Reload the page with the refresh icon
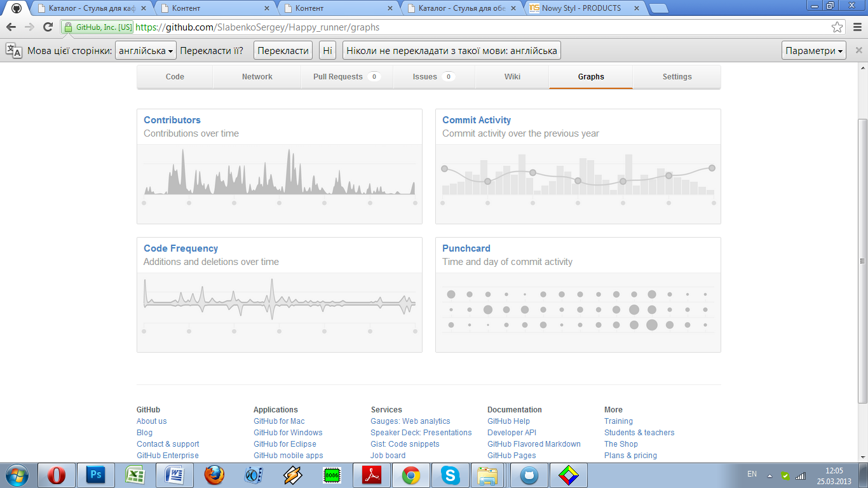 point(48,27)
